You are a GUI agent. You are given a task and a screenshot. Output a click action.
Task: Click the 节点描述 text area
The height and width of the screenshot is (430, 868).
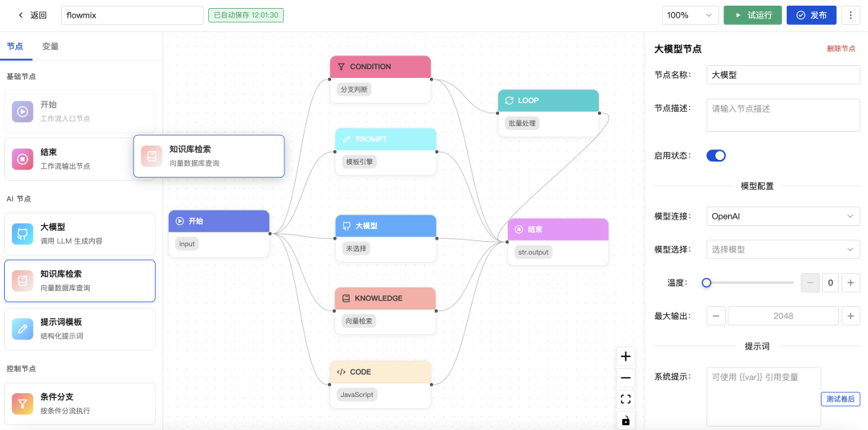tap(783, 115)
